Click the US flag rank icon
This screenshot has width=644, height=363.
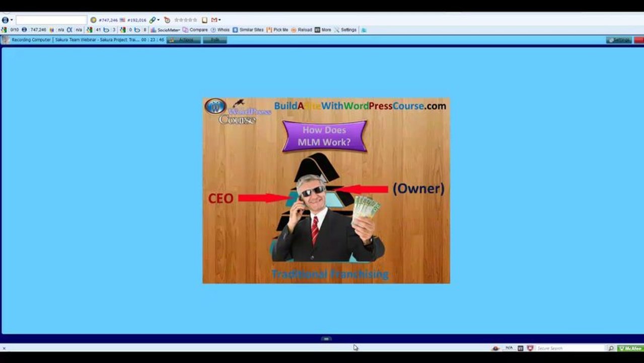[x=122, y=20]
